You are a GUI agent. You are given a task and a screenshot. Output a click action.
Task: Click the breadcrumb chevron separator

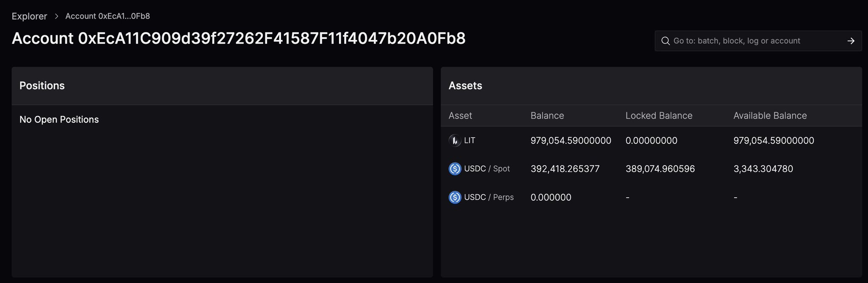pyautogui.click(x=56, y=16)
